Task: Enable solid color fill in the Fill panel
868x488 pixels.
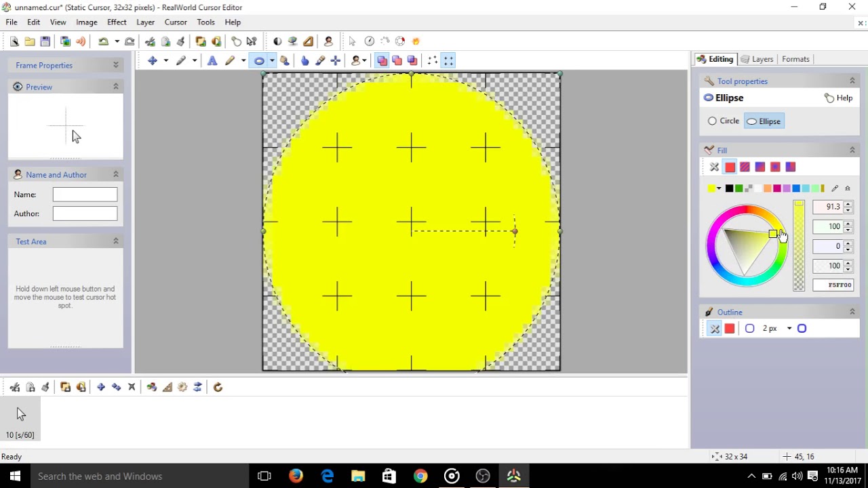Action: pyautogui.click(x=730, y=167)
